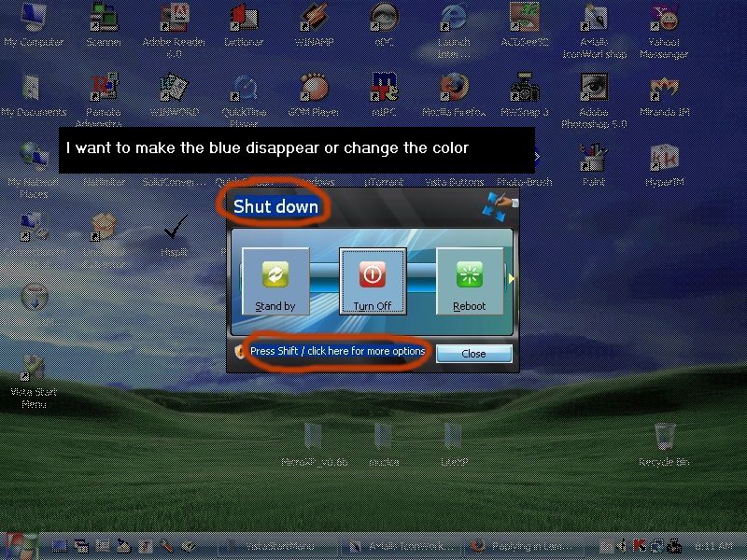Open Mozilla Firefox desktop shortcut

(x=454, y=94)
